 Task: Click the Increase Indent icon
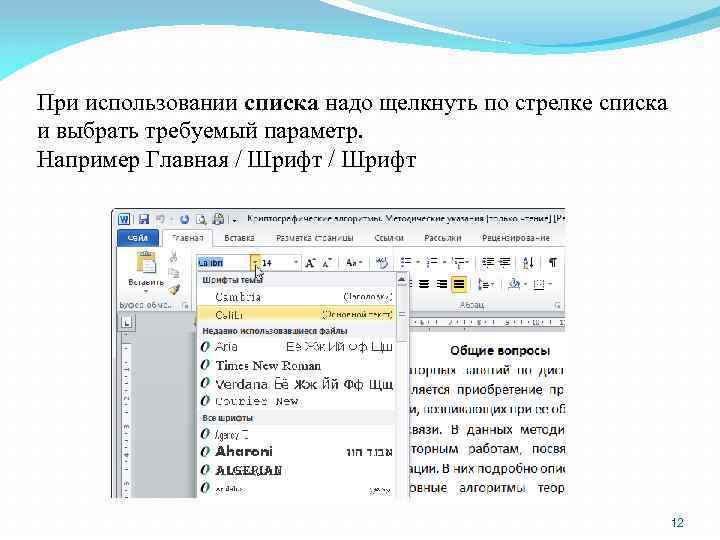(x=505, y=262)
